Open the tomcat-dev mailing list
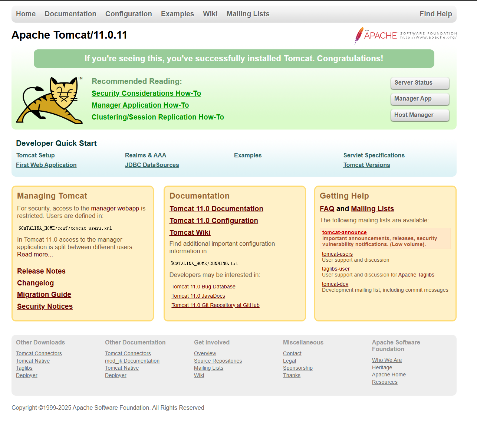 335,284
